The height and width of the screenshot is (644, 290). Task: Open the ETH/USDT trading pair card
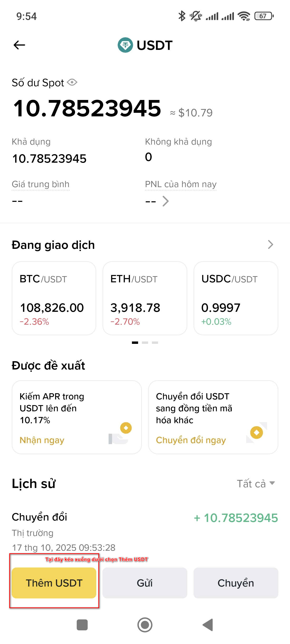point(145,298)
